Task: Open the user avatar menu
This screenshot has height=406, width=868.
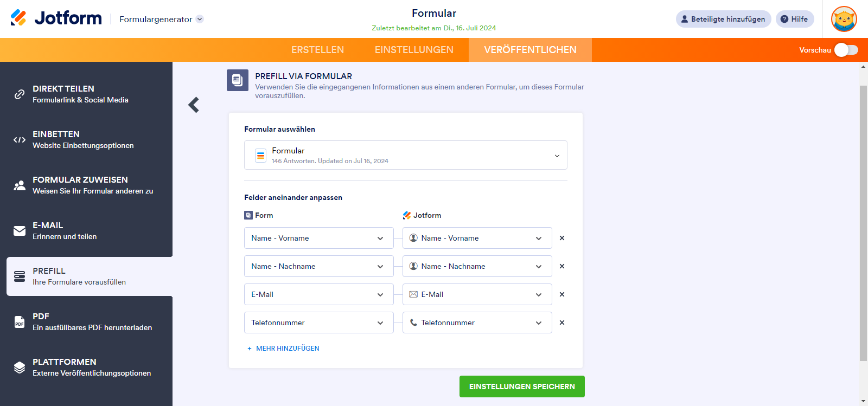Action: coord(844,19)
